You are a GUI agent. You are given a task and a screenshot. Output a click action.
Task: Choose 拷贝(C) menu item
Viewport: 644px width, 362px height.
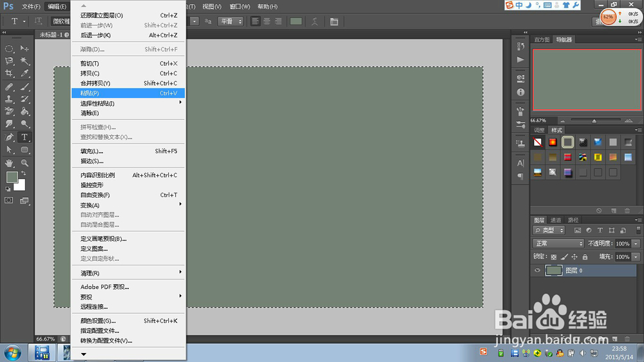point(128,73)
